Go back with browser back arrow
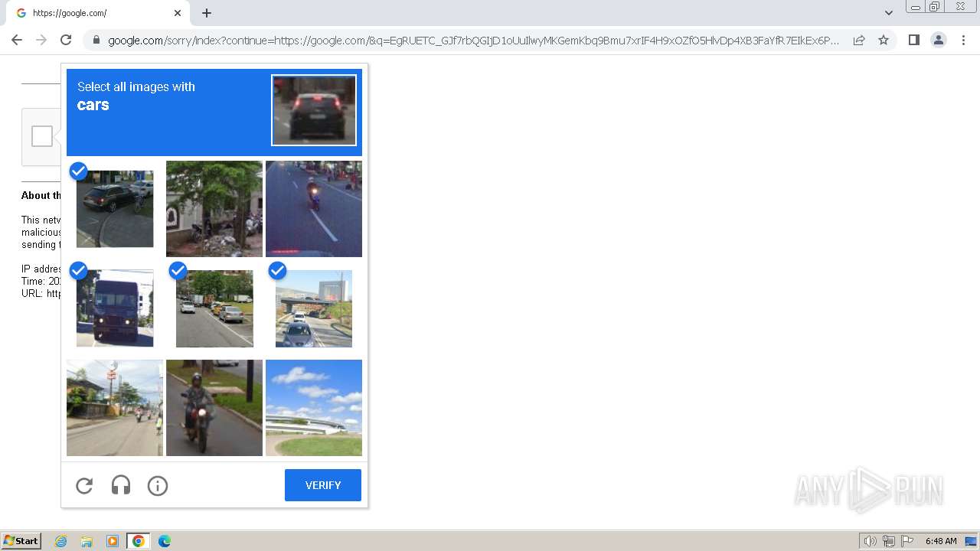Viewport: 980px width, 551px height. (x=17, y=40)
